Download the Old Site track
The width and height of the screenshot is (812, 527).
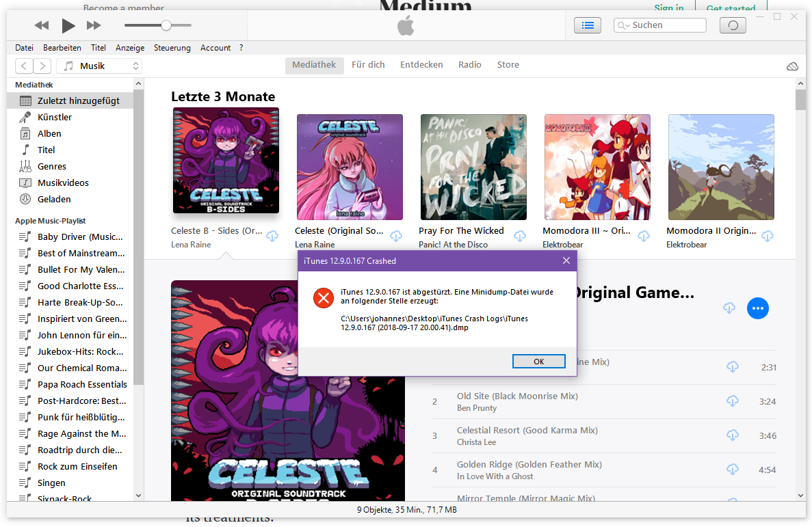pyautogui.click(x=733, y=401)
